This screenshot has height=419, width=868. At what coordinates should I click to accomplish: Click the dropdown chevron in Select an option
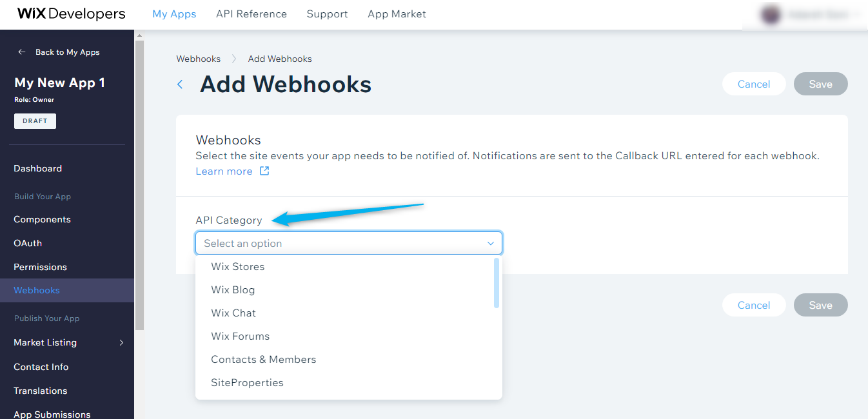click(491, 243)
